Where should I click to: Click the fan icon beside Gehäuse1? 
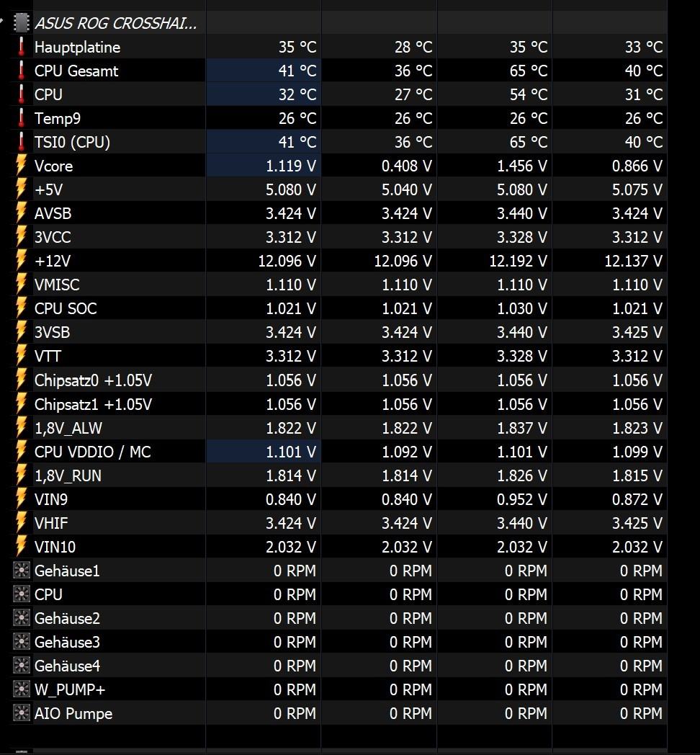tap(21, 571)
